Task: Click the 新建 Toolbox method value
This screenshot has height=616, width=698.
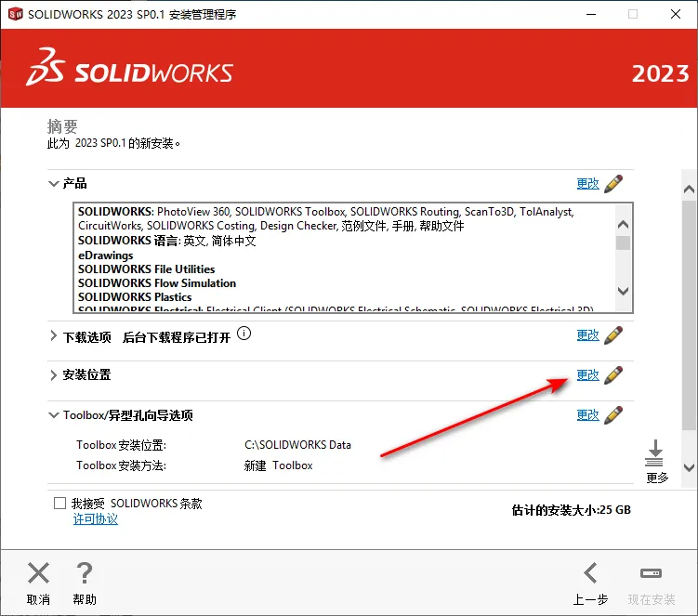Action: [x=279, y=465]
